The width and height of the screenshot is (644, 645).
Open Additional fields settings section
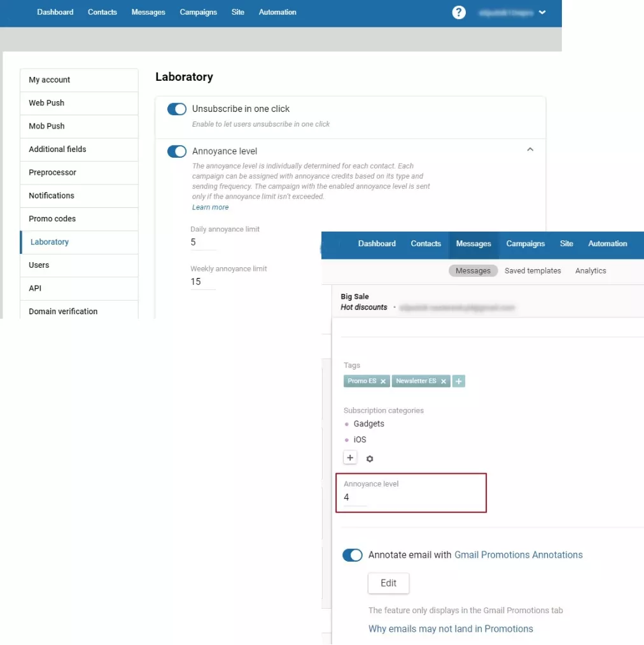tap(79, 149)
